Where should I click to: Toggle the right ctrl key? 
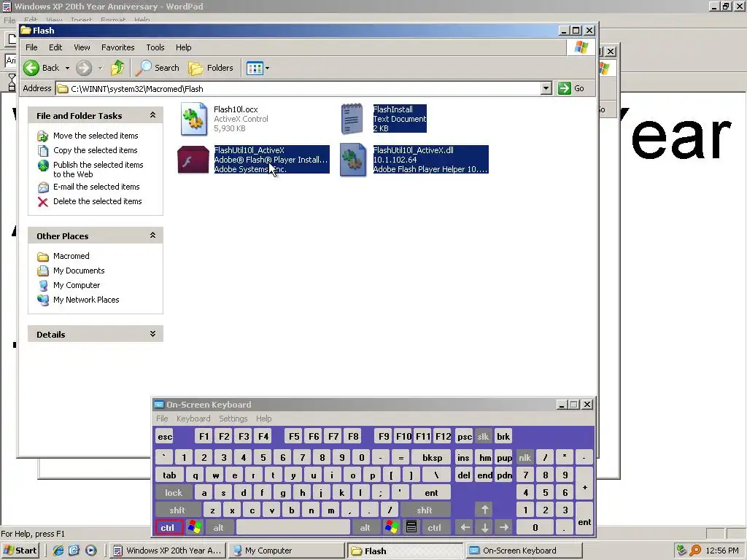(435, 527)
